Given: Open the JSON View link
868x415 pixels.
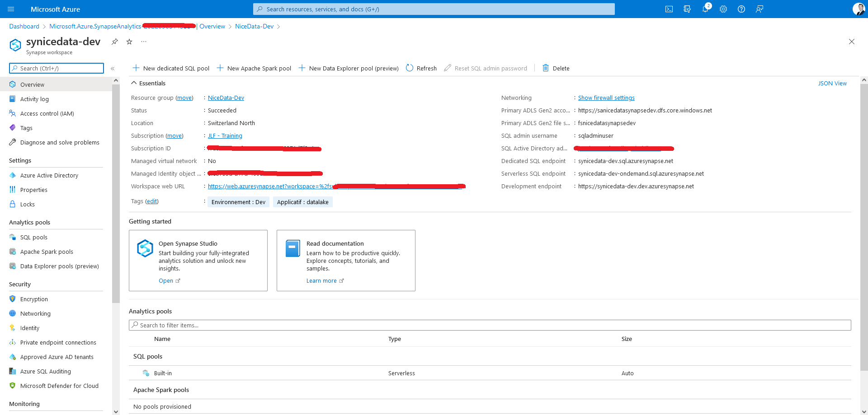Looking at the screenshot, I should tap(832, 84).
